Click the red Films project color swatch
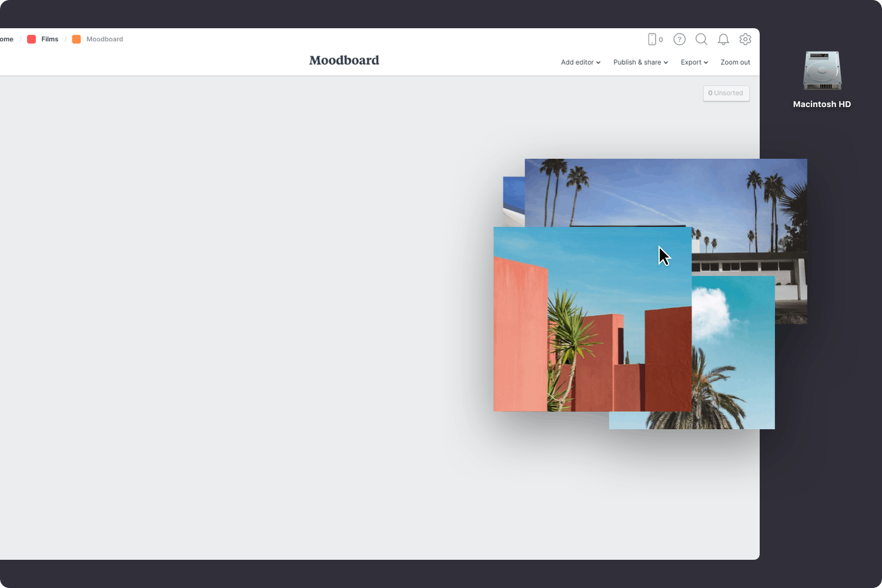The width and height of the screenshot is (882, 588). click(x=32, y=39)
